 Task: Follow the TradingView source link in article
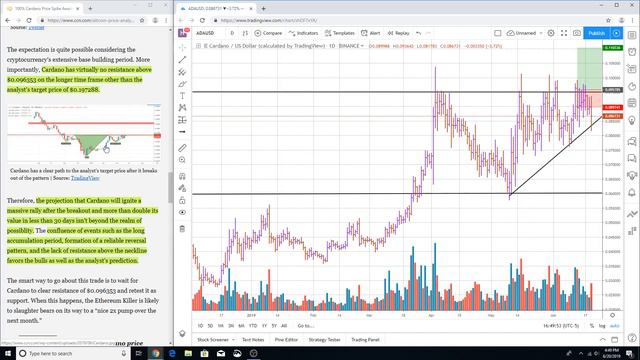pos(85,178)
